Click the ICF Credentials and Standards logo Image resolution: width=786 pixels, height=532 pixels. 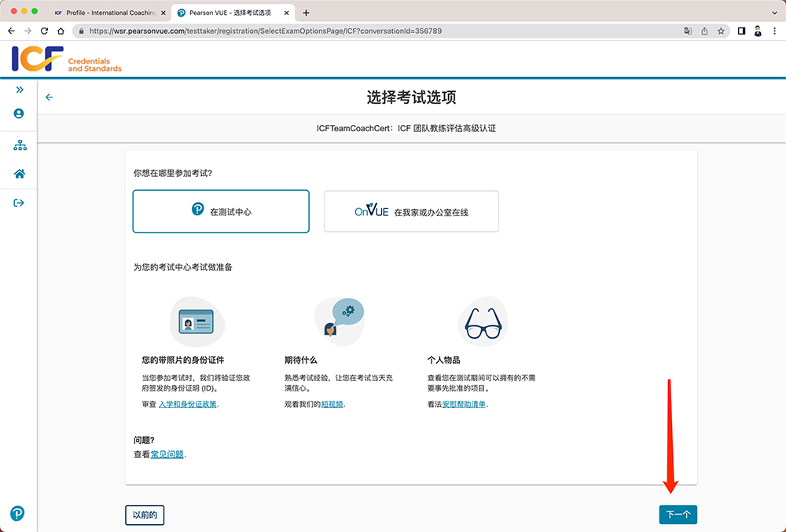(x=67, y=60)
